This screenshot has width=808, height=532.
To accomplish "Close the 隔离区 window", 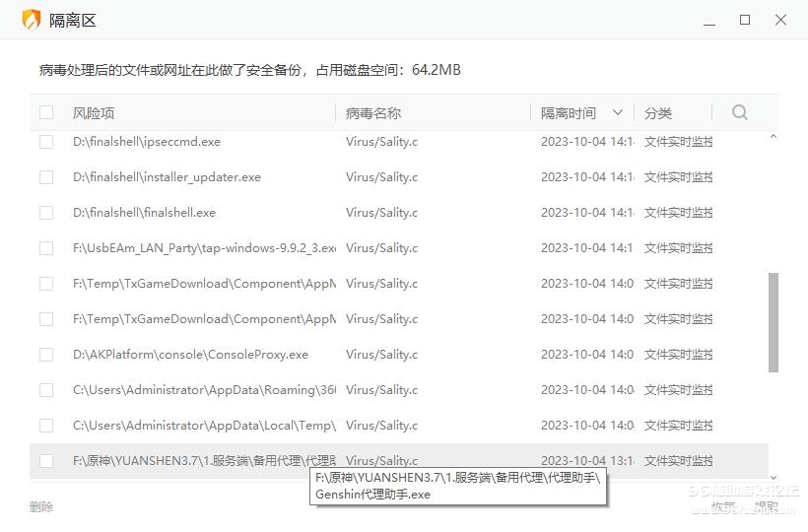I will tap(780, 20).
